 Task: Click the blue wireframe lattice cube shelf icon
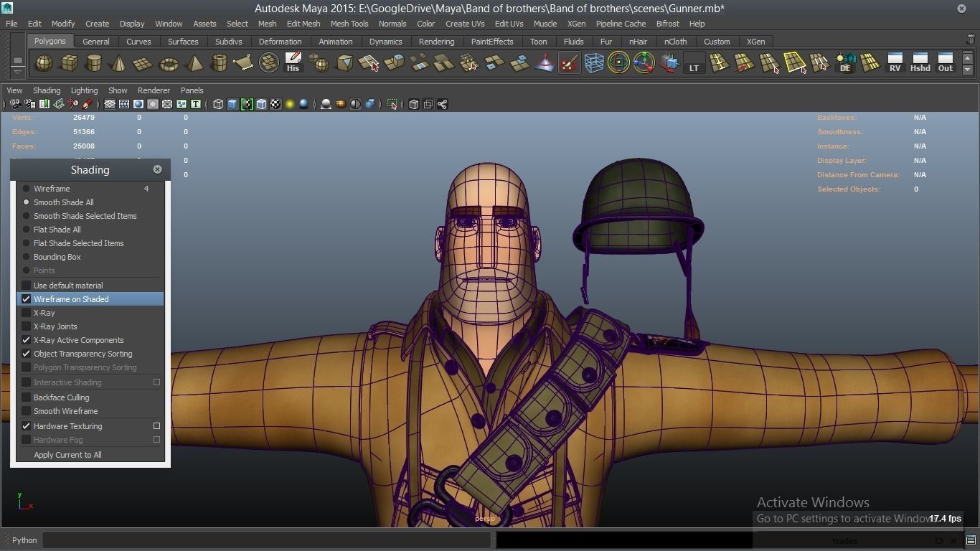594,63
